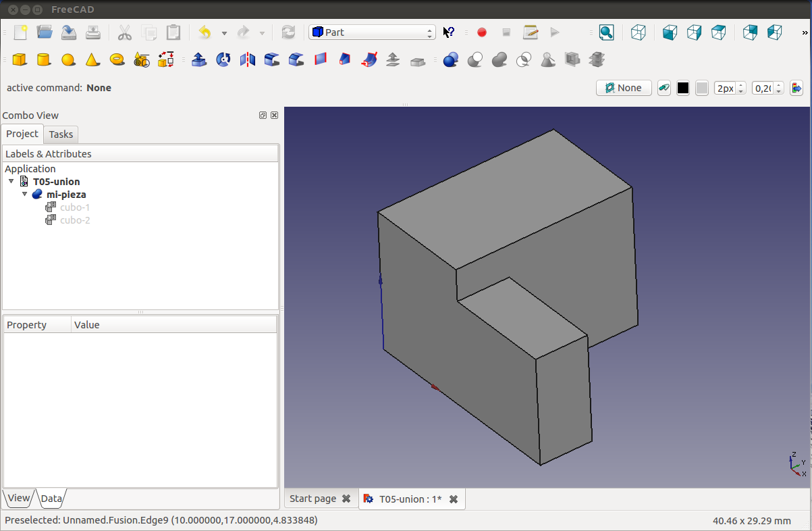
Task: Create a cube primitive with the Box tool
Action: coord(20,60)
